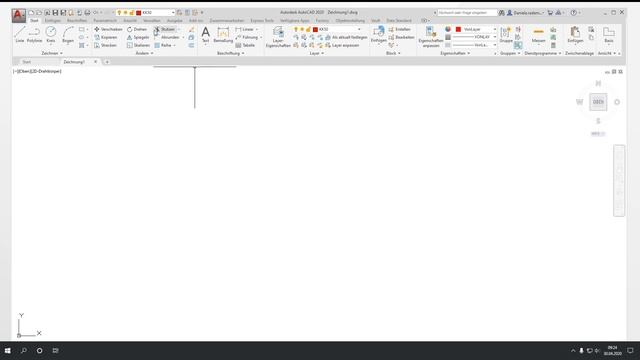Click the Tabelle (table) tool

tap(245, 45)
